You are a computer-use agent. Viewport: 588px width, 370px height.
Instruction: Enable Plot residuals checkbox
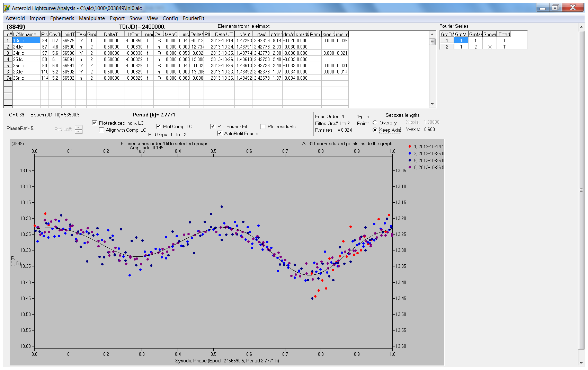click(263, 126)
